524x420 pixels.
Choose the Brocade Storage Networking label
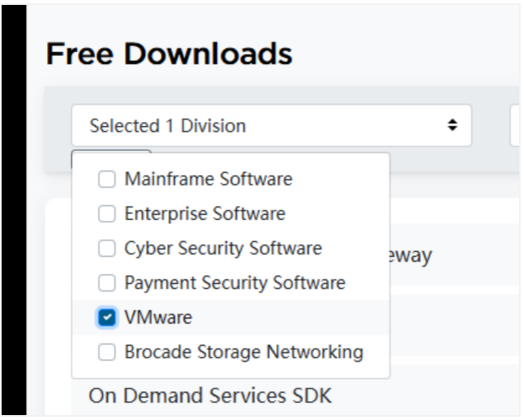(x=244, y=352)
